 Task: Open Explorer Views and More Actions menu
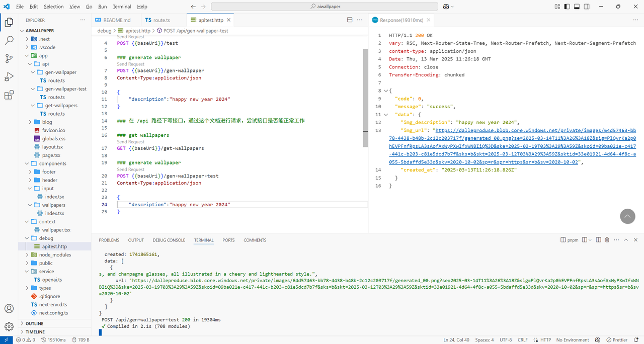(83, 20)
